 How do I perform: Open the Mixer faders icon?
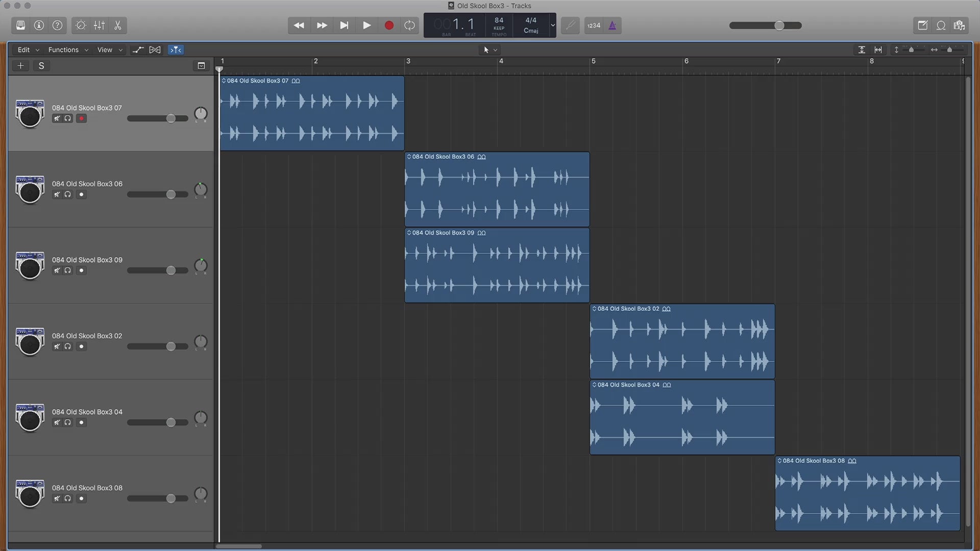[x=99, y=26]
